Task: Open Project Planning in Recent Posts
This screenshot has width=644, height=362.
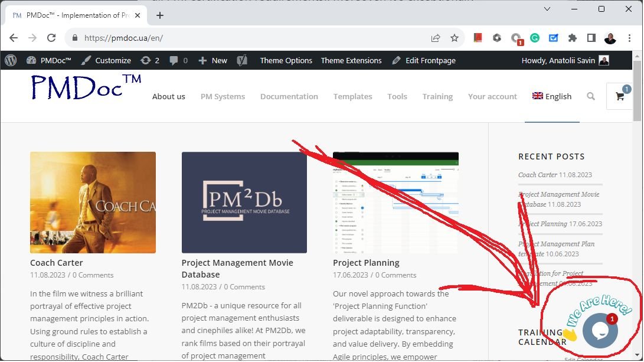Action: [542, 224]
